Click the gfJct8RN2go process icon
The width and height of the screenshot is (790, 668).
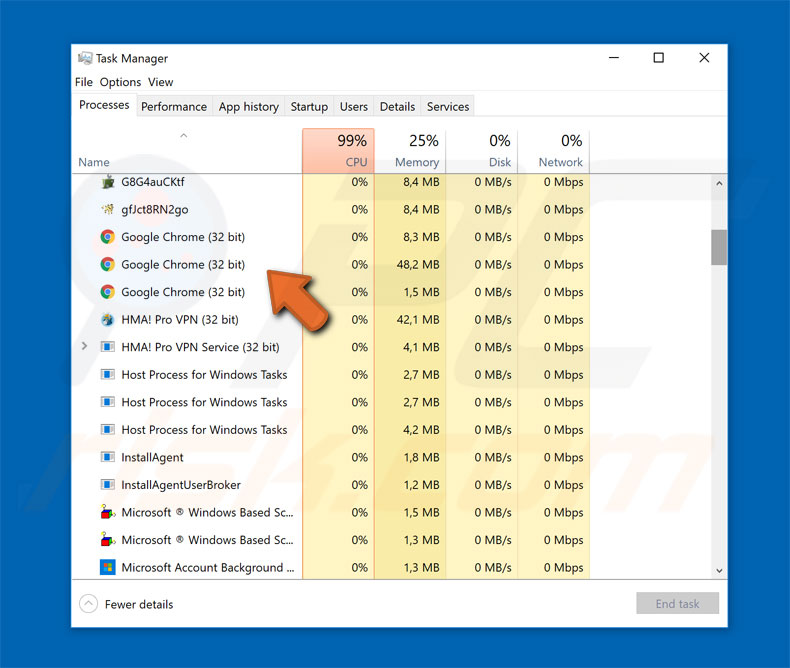pyautogui.click(x=108, y=210)
